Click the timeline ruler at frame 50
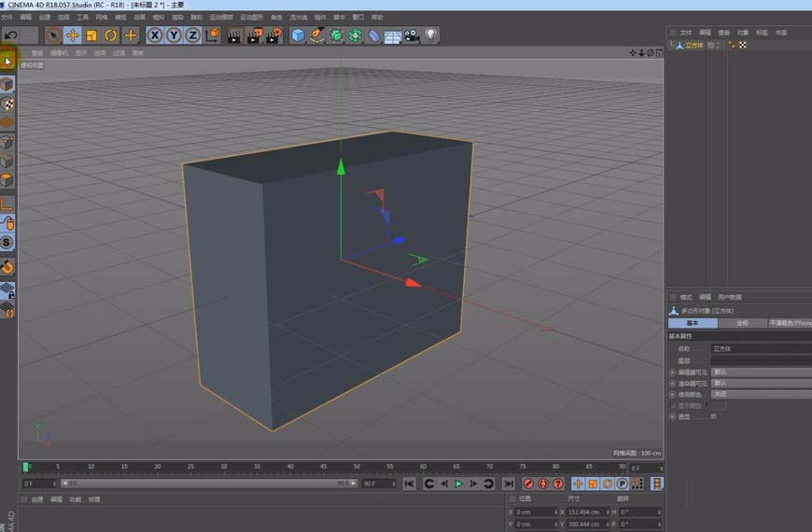This screenshot has width=812, height=532. click(357, 467)
